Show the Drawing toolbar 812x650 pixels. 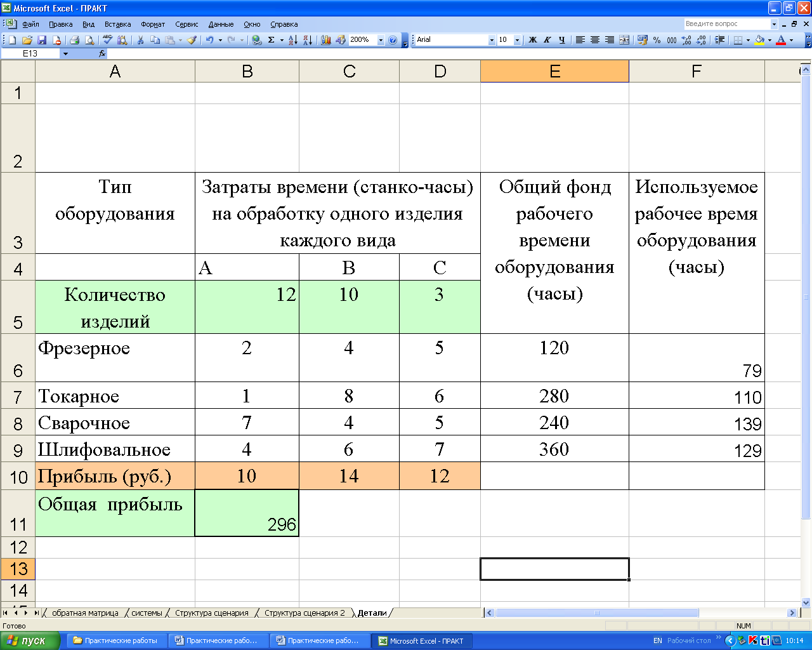click(x=341, y=40)
